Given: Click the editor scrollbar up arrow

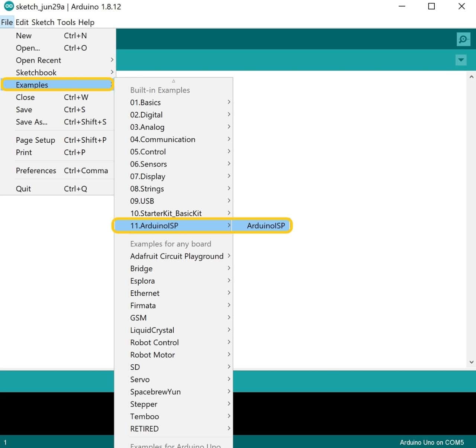Looking at the screenshot, I should click(472, 77).
